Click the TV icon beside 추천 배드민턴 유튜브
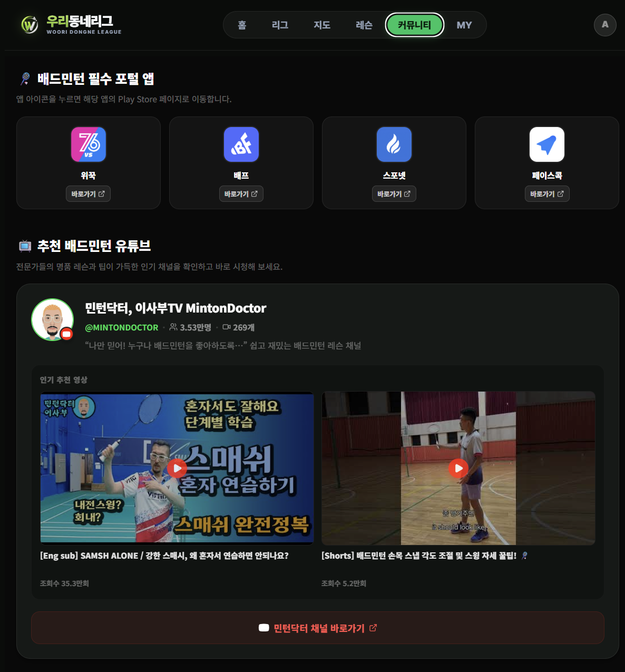The image size is (625, 672). (x=25, y=246)
